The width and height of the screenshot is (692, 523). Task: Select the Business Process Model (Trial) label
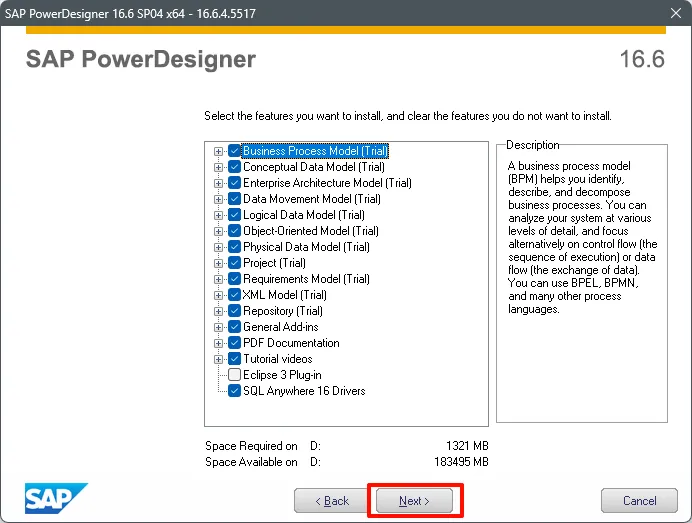pyautogui.click(x=315, y=151)
